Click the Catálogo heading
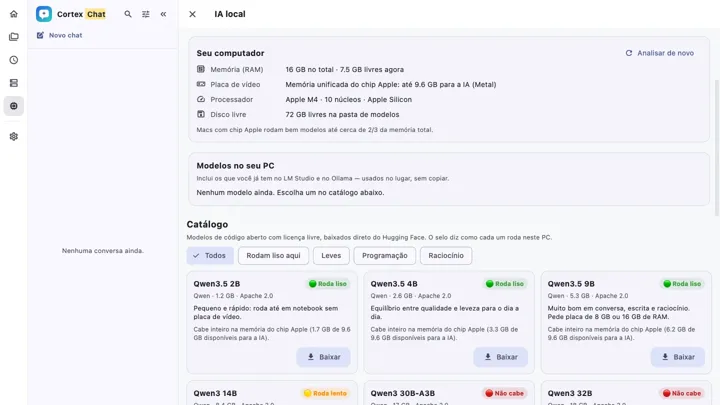This screenshot has height=405, width=720. point(207,225)
